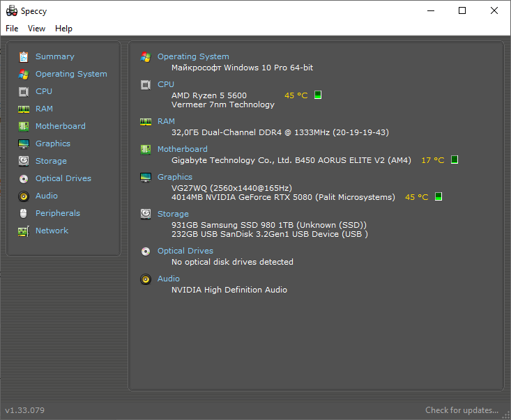
Task: Click the CPU chip icon in sidebar
Action: coord(24,91)
